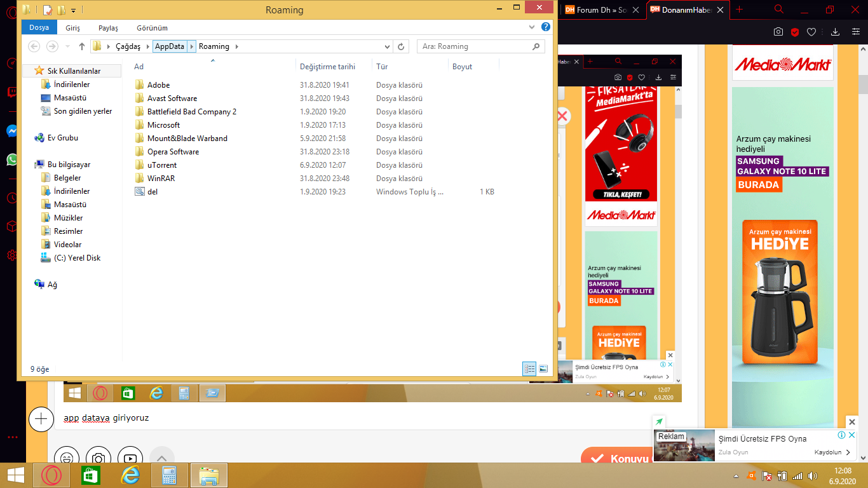868x488 pixels.
Task: Switch to the Paylaş ribbon tab
Action: tap(108, 28)
